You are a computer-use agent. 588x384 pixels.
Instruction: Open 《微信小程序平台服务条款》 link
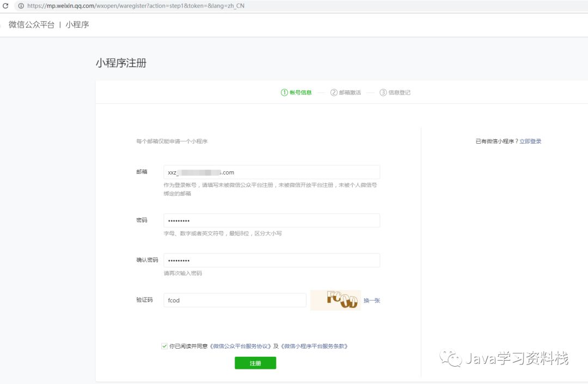tap(314, 346)
